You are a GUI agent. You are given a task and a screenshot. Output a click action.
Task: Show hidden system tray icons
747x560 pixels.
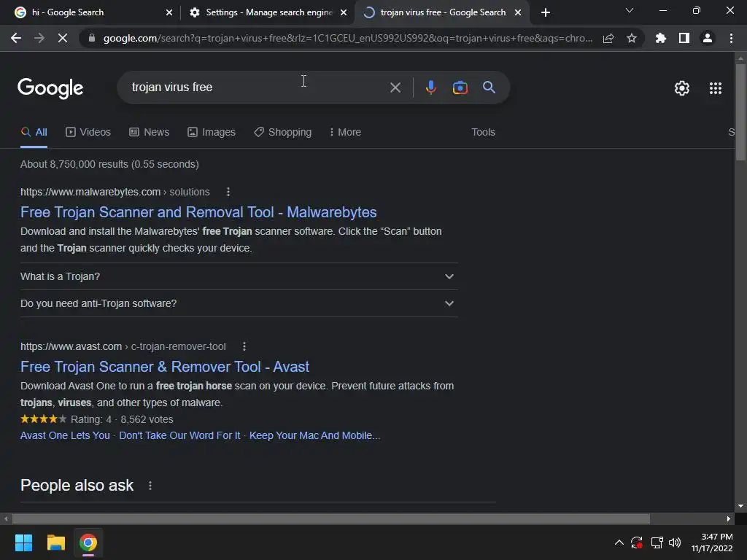619,542
